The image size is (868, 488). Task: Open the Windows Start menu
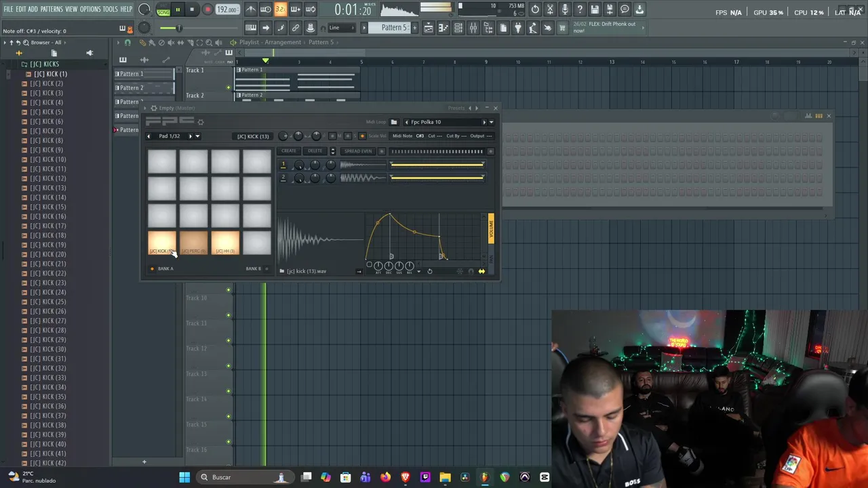(184, 477)
